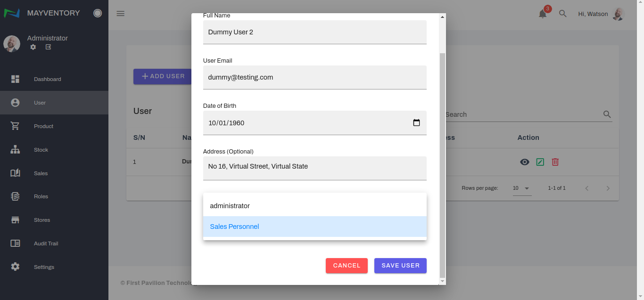Click the red CANCEL button

tap(347, 266)
